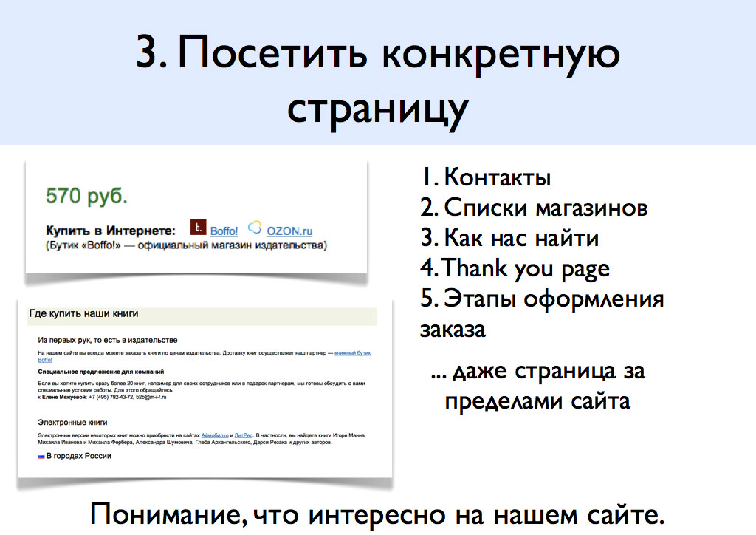The height and width of the screenshot is (535, 756).
Task: Click the 'Электронные книги' heading
Action: (x=72, y=423)
